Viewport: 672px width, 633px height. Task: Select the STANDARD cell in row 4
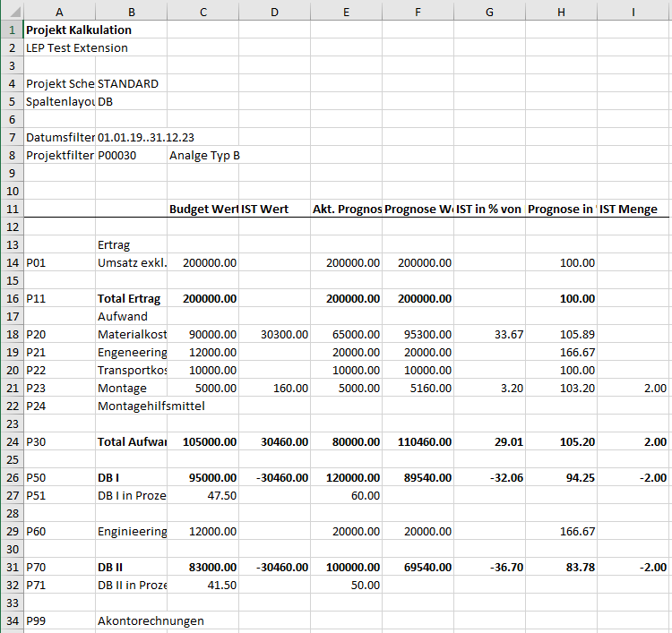131,83
